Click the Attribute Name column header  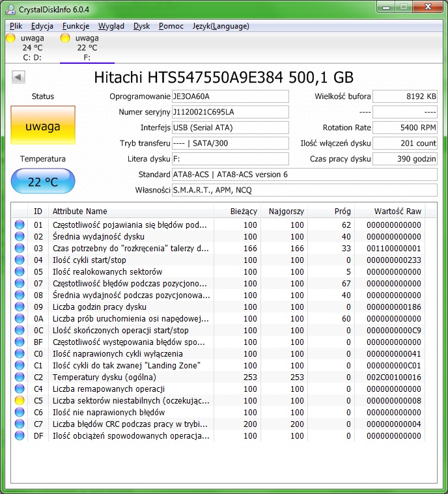tap(131, 212)
